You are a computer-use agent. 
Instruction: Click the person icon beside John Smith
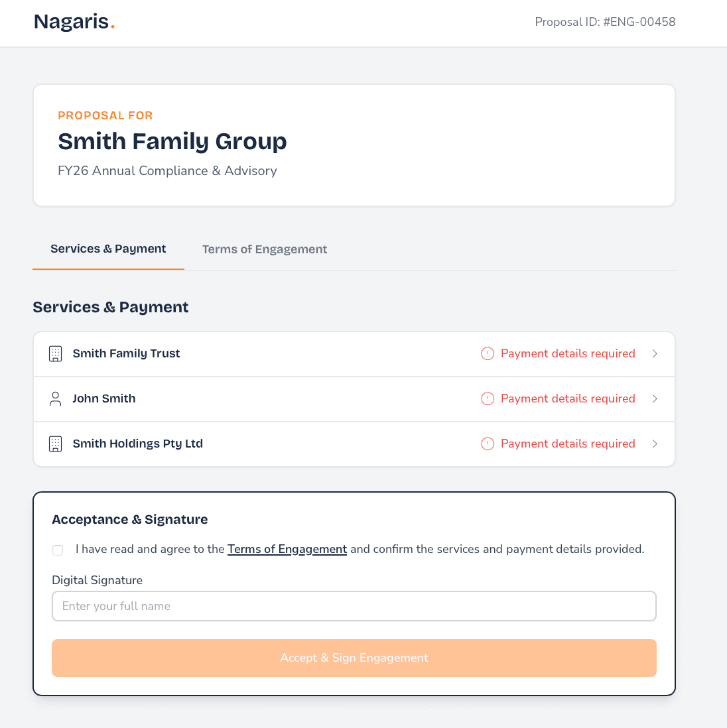point(55,398)
